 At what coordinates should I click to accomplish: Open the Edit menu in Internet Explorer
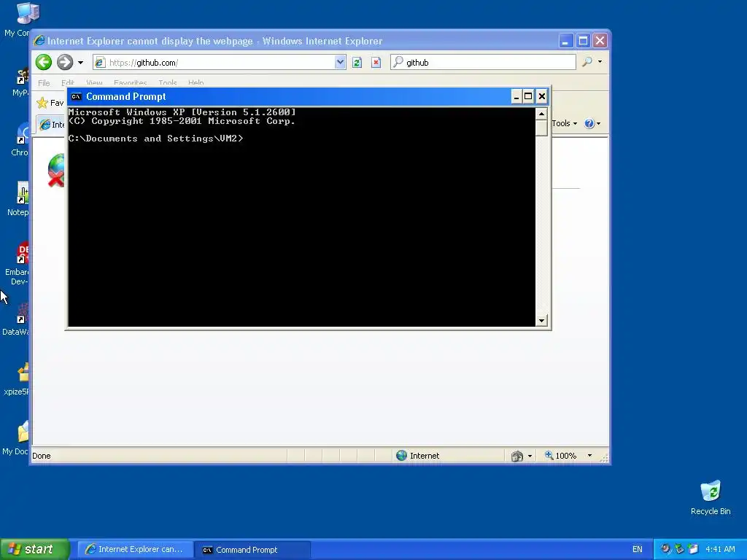coord(68,83)
